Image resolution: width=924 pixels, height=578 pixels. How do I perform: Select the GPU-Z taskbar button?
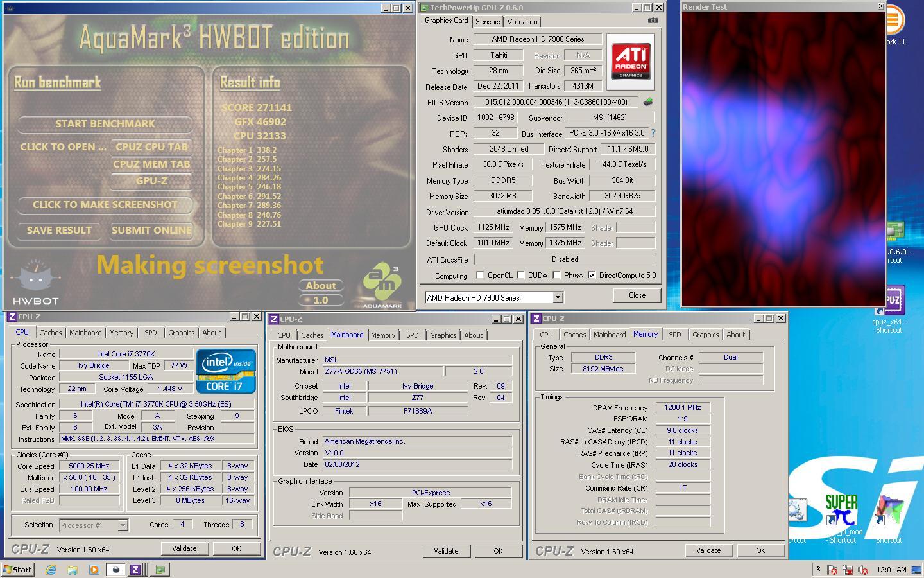point(160,570)
